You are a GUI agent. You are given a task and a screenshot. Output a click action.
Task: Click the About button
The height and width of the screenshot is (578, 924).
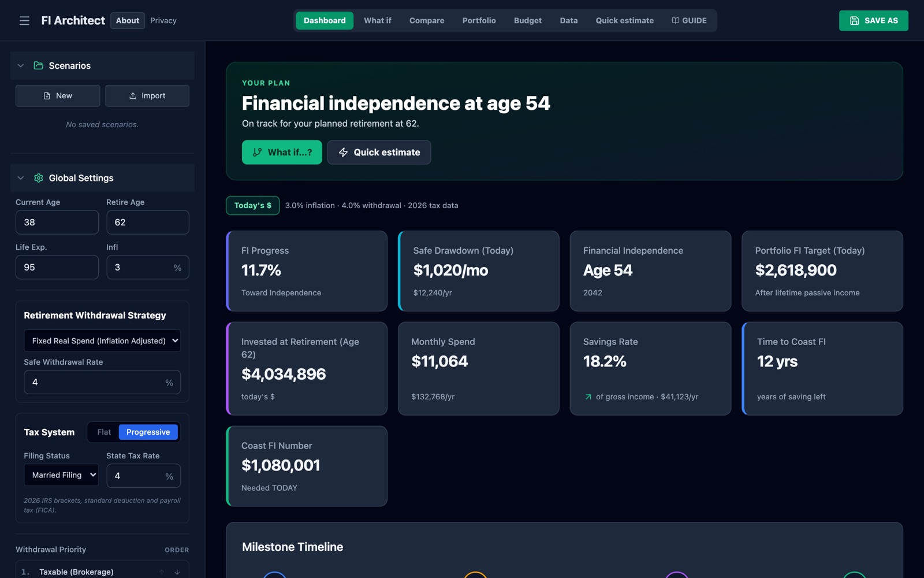point(128,21)
